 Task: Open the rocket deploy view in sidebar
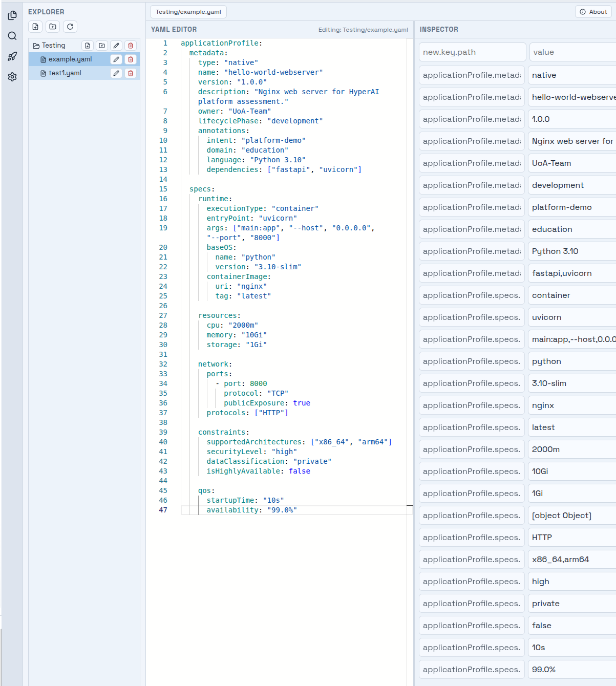point(12,56)
